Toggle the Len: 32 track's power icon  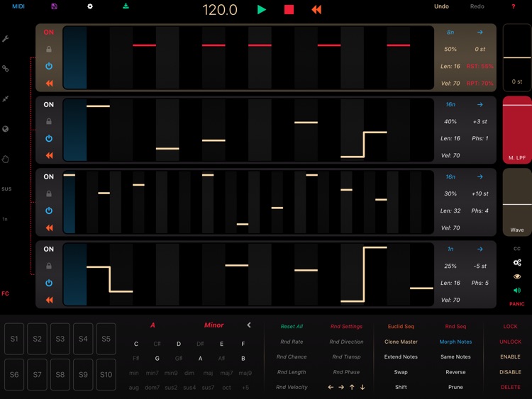click(49, 210)
